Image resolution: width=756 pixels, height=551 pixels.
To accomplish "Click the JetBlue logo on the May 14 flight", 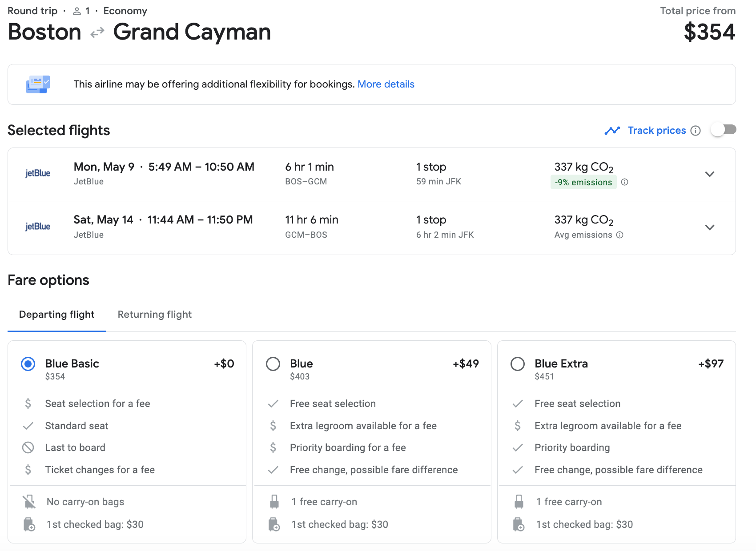I will [x=38, y=227].
